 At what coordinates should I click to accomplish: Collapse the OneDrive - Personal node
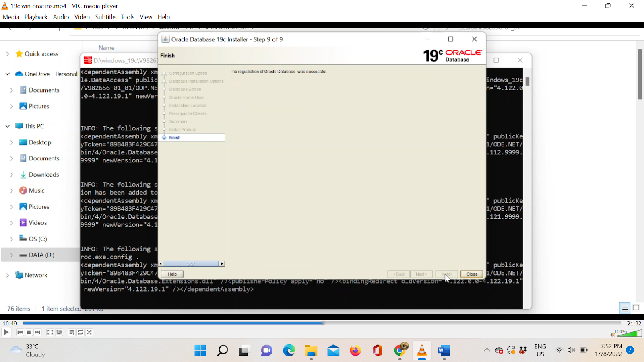[x=8, y=74]
